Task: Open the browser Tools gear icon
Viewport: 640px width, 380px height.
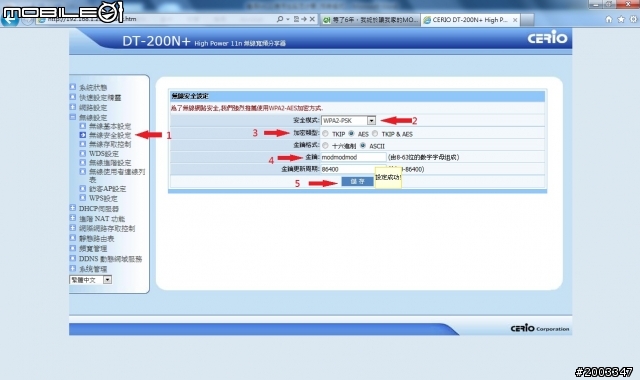Action: coord(633,19)
